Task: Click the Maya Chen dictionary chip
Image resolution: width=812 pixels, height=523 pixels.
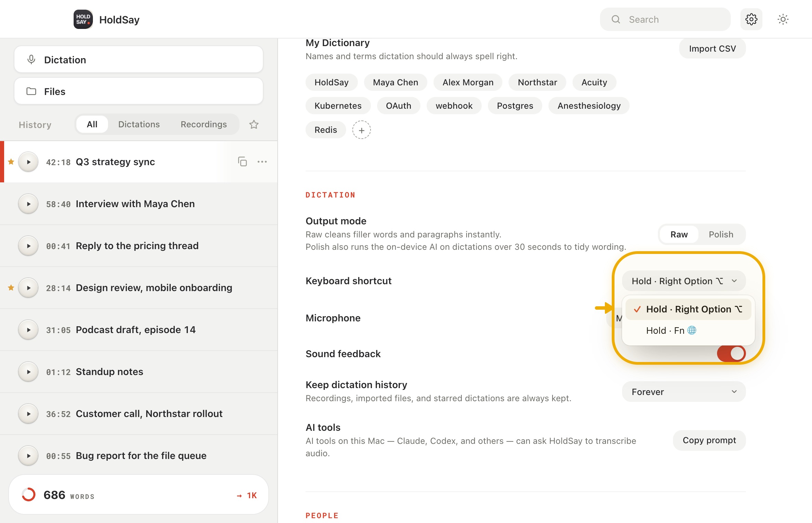Action: 395,82
